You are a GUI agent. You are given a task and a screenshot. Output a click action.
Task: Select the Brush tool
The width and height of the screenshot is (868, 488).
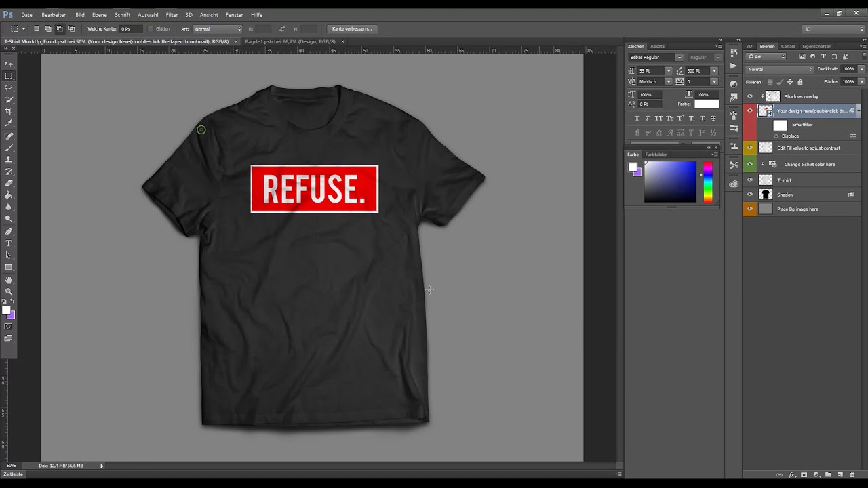click(x=9, y=147)
